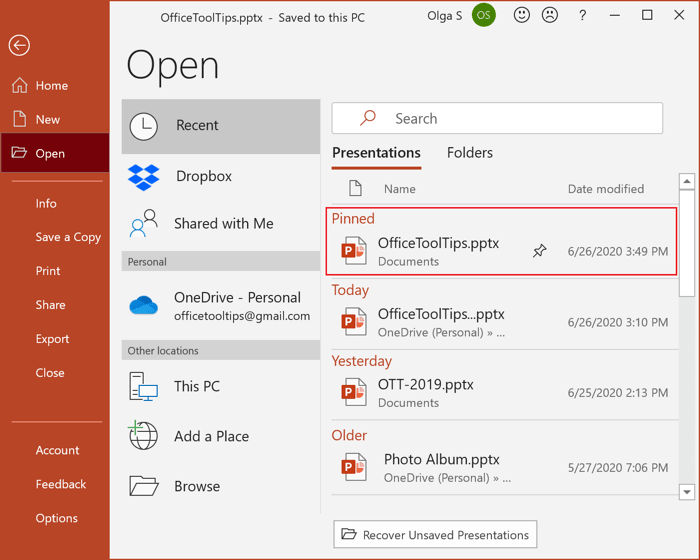
Task: Click the Dropbox logo icon
Action: 143,177
